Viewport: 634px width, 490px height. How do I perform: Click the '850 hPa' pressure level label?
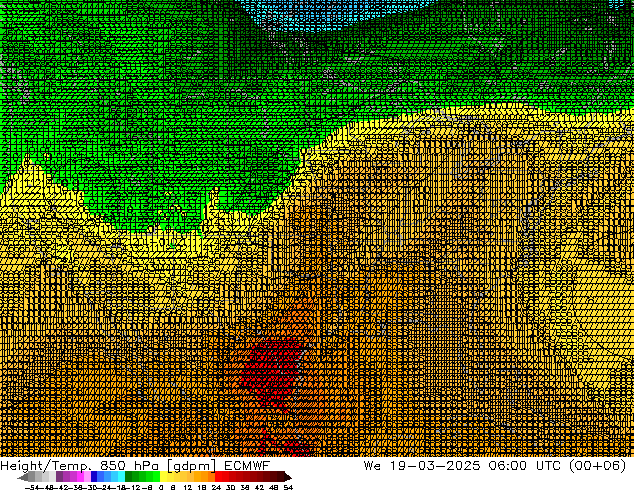129,466
